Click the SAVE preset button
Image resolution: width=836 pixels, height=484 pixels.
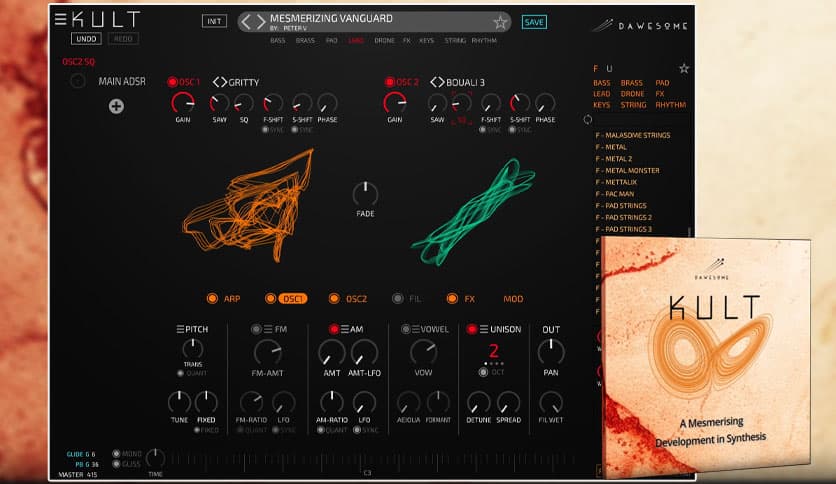pyautogui.click(x=534, y=22)
